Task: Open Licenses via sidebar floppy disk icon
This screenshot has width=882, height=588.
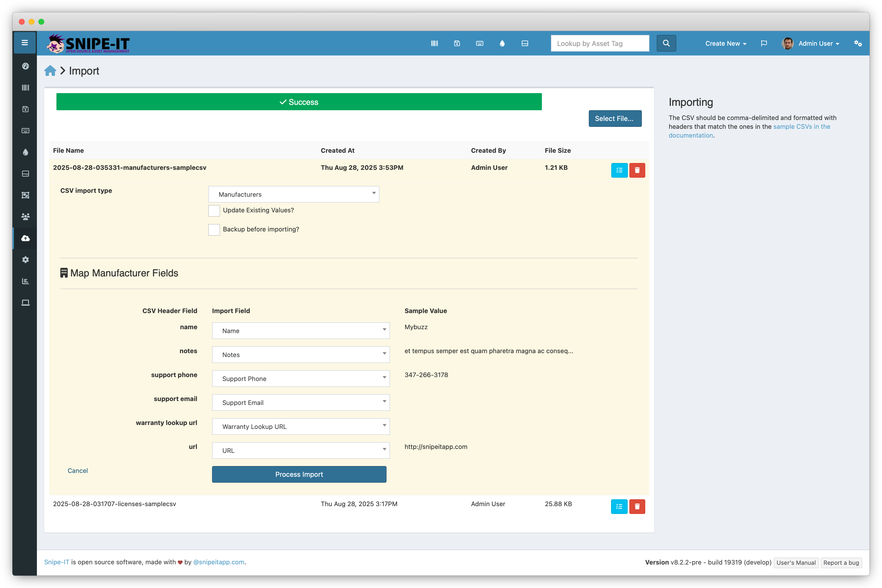Action: (25, 109)
